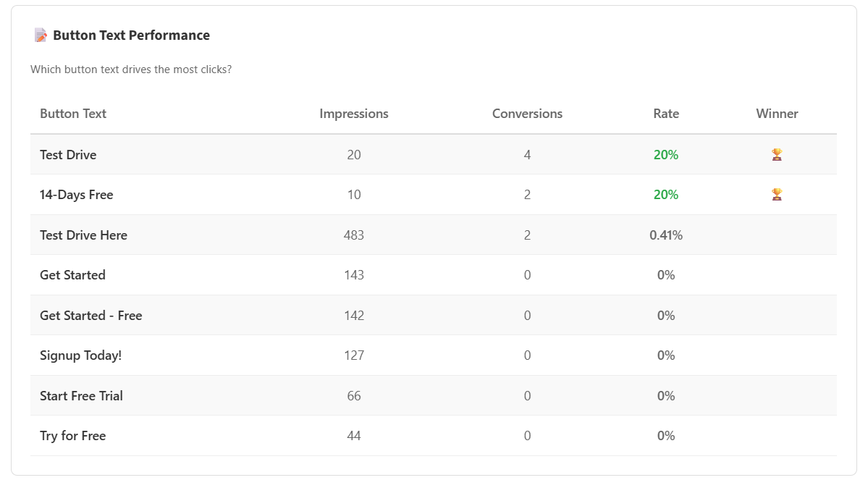Select the Try for Free row label
The width and height of the screenshot is (868, 480).
coord(73,436)
